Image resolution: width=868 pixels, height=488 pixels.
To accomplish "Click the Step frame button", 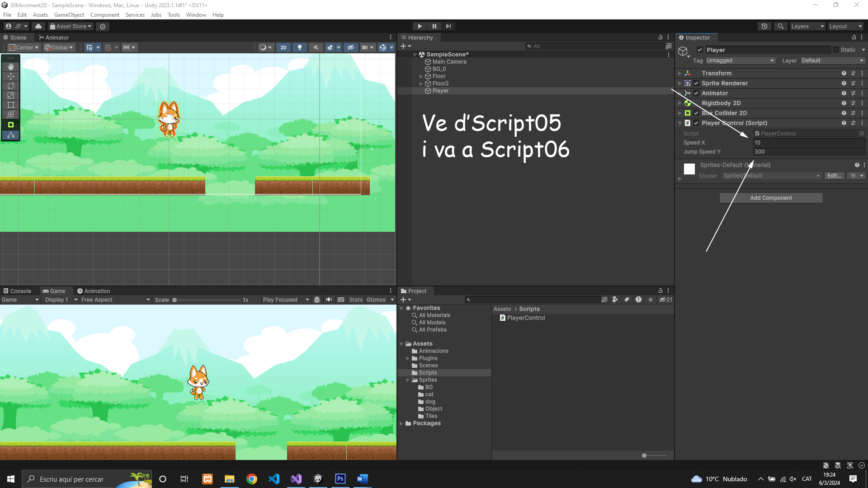I will coord(448,26).
